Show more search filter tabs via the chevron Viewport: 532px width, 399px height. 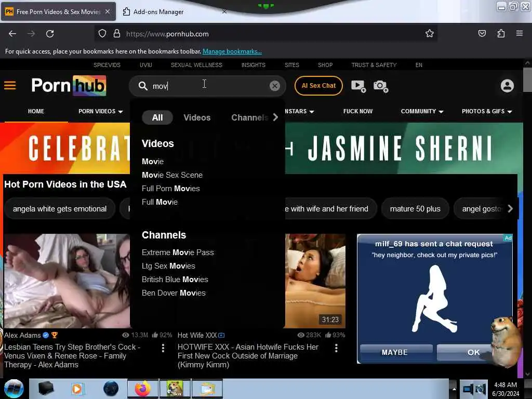coord(275,117)
